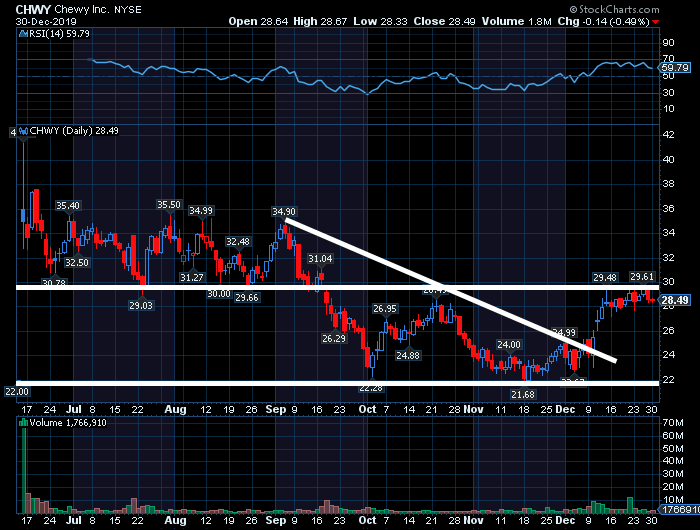The image size is (700, 530).
Task: Click the 29.66 low price label
Action: [x=247, y=297]
